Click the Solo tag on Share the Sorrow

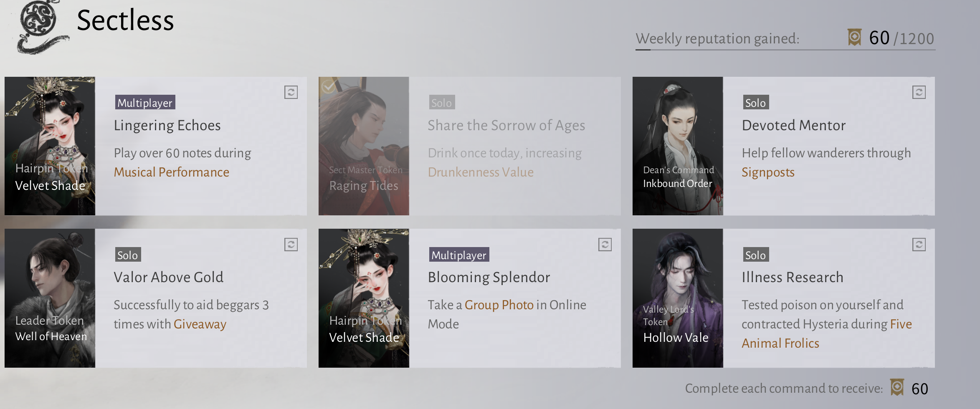pyautogui.click(x=442, y=102)
